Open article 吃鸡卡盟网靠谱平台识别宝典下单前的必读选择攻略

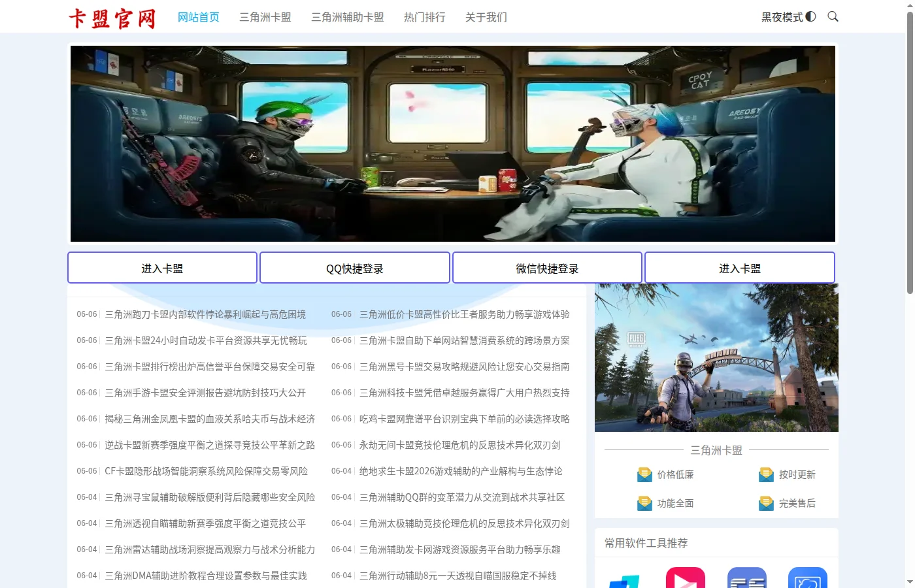click(x=465, y=419)
